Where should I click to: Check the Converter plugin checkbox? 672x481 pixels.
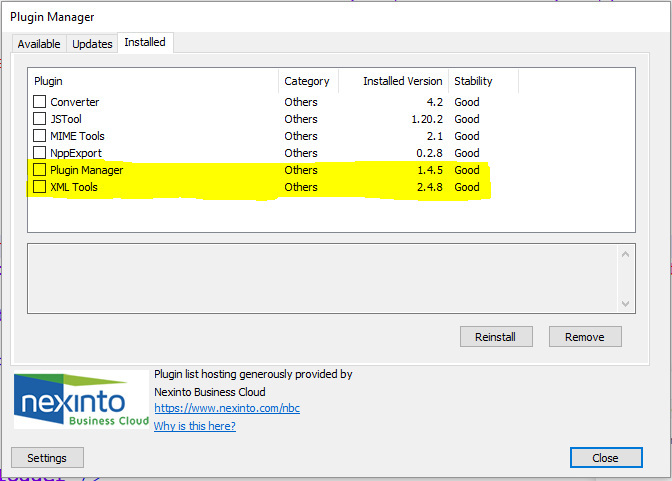point(39,102)
